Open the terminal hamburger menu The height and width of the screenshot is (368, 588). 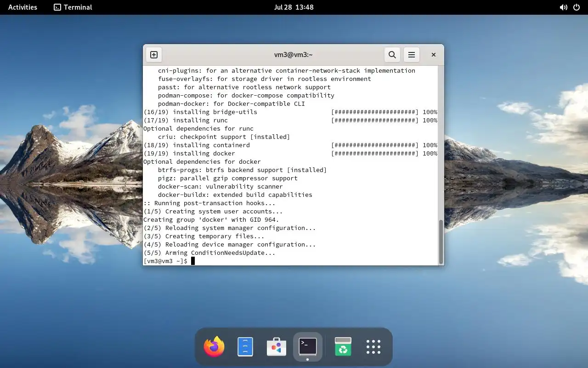pyautogui.click(x=412, y=55)
